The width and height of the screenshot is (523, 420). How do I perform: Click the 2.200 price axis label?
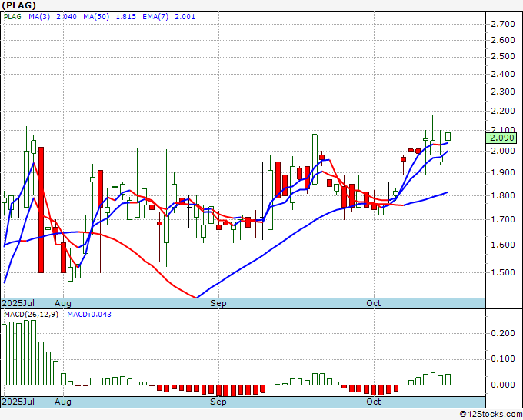[503, 111]
